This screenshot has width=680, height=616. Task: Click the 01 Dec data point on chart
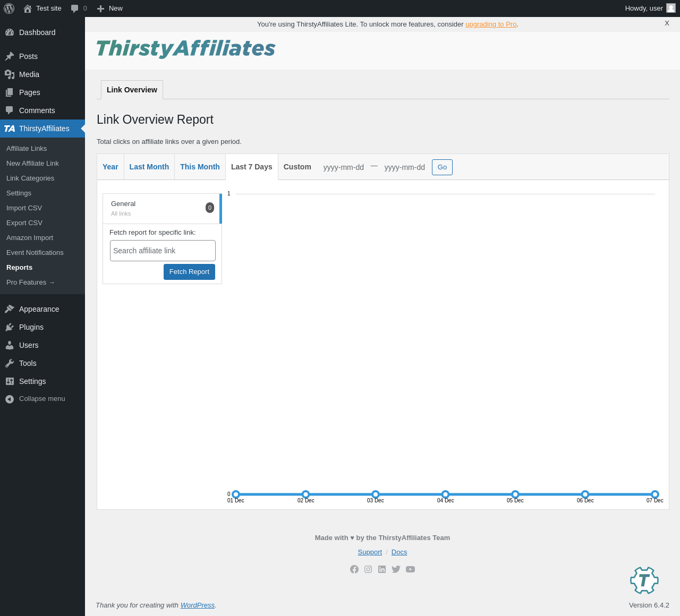pos(236,494)
